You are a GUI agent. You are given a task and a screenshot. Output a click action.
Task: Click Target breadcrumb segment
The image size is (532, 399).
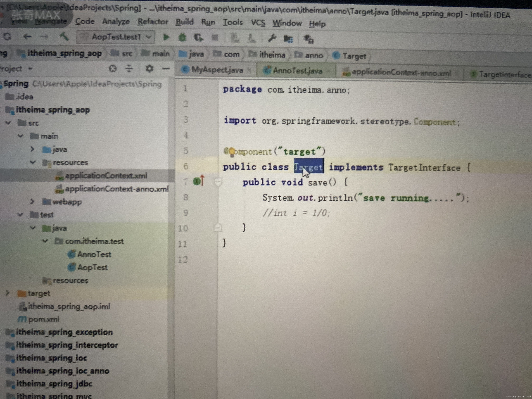[x=350, y=56]
